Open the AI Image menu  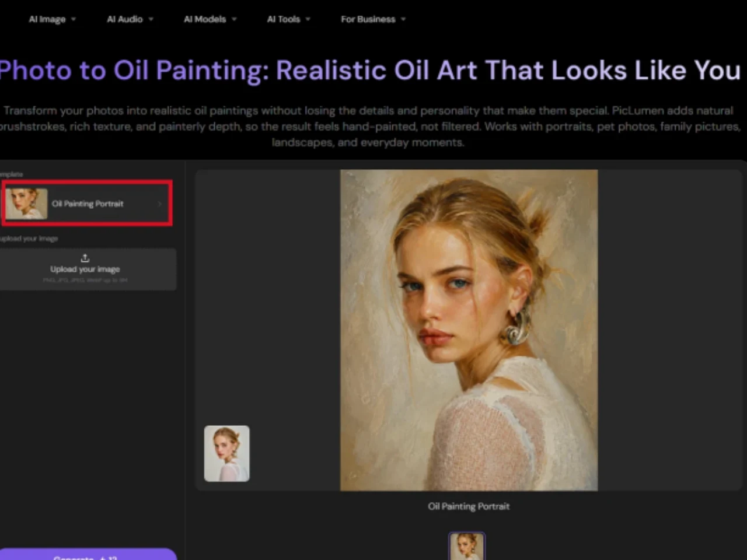click(x=53, y=19)
